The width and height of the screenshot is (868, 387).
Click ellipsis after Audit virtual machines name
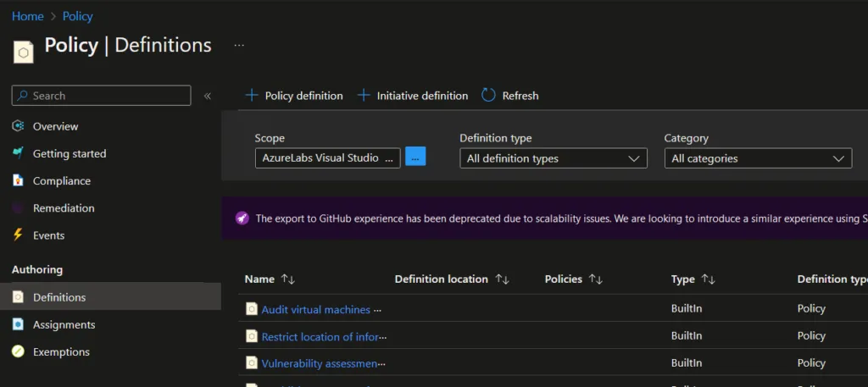point(377,310)
